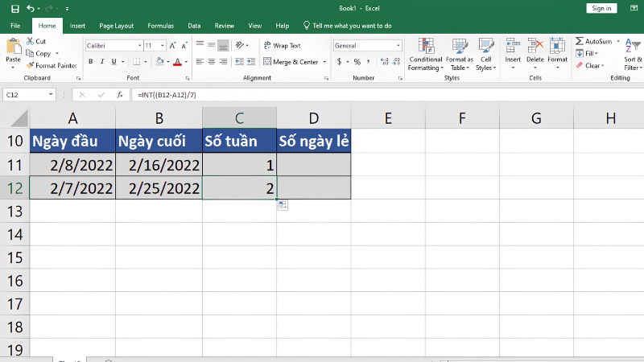The height and width of the screenshot is (362, 644).
Task: Click the Fill Color paint bucket
Action: tap(159, 62)
